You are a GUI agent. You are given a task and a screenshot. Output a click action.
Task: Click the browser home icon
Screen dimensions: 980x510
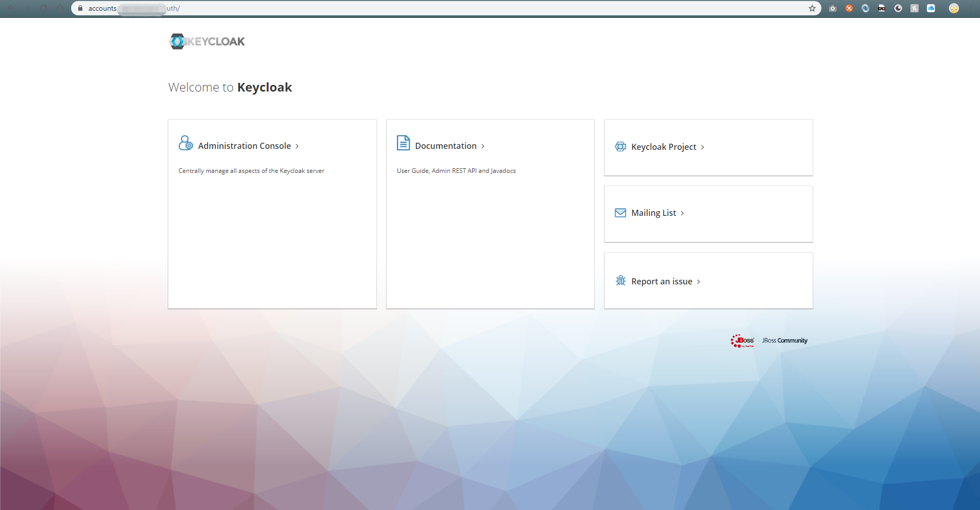[x=60, y=8]
